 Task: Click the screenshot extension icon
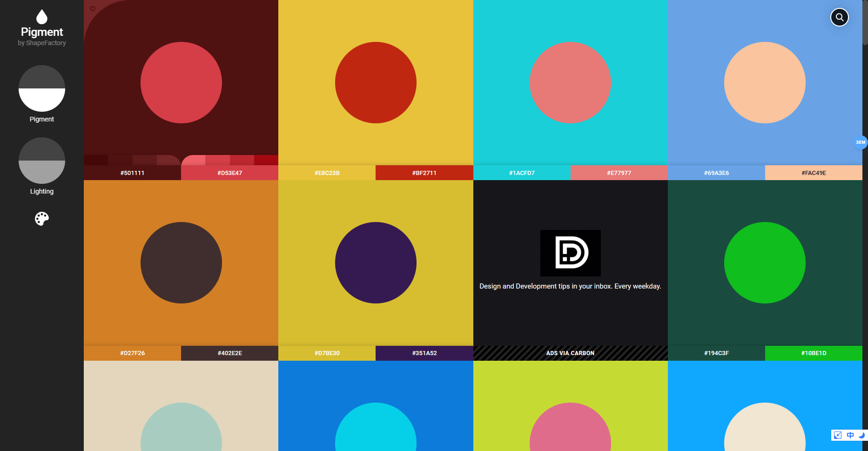(837, 435)
